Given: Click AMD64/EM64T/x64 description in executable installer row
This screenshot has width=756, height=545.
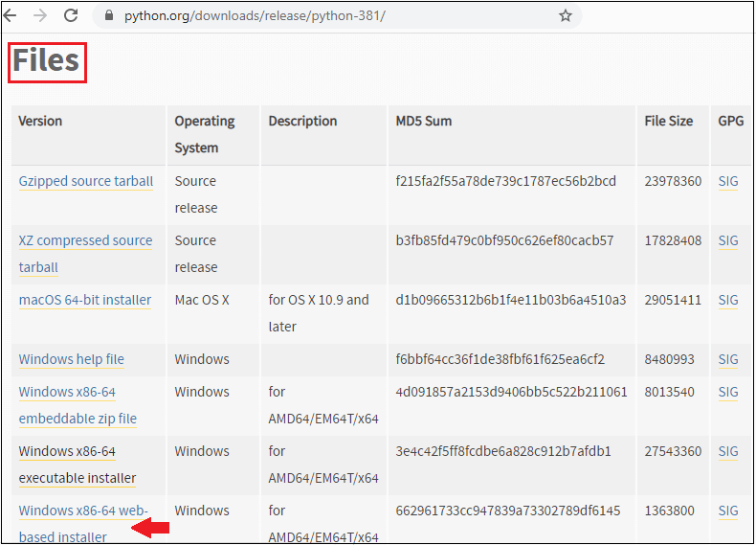Looking at the screenshot, I should click(x=323, y=465).
